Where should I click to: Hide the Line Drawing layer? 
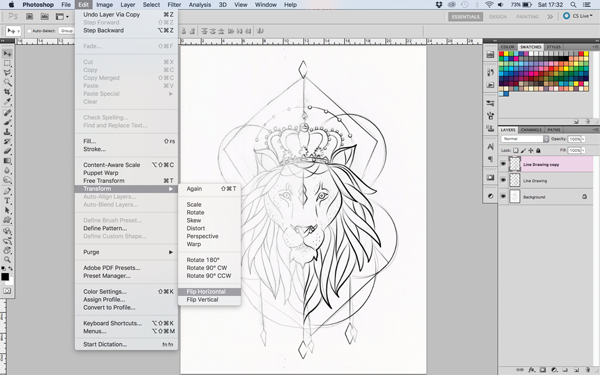pos(503,181)
